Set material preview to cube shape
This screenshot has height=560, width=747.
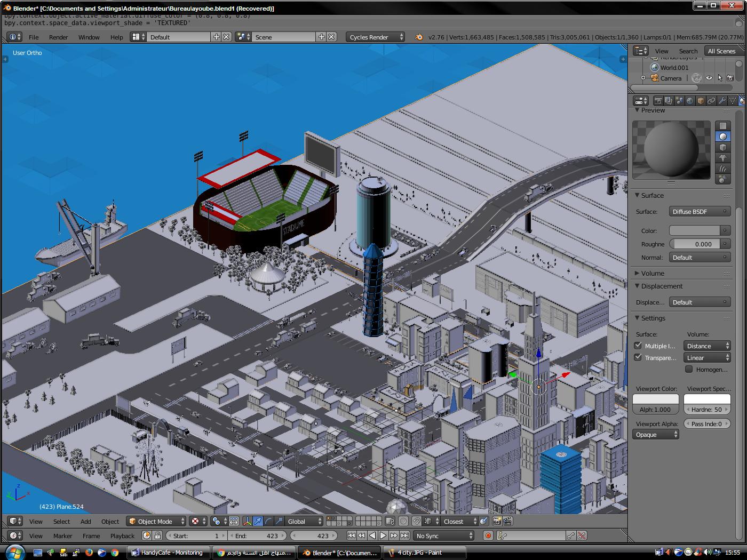coord(722,147)
